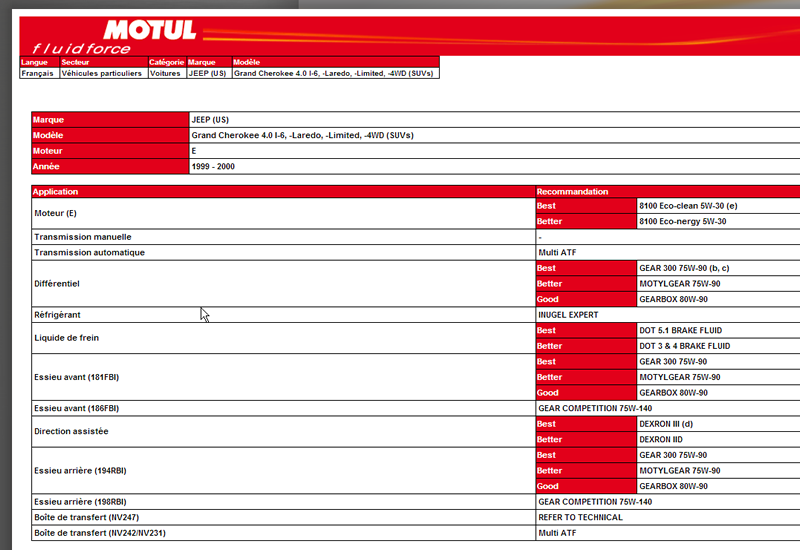Image resolution: width=800 pixels, height=550 pixels.
Task: Click Multi ATF for Transmission automatique
Action: pos(557,253)
